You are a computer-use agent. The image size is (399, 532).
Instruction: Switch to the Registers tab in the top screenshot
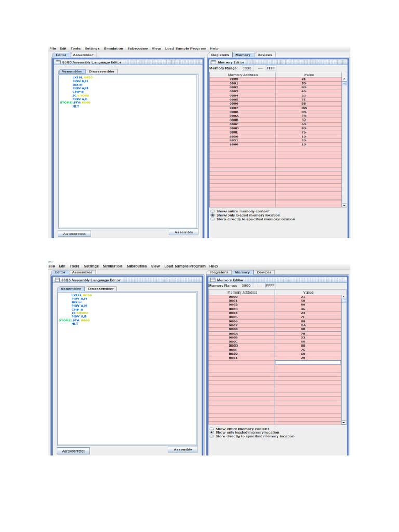[220, 55]
